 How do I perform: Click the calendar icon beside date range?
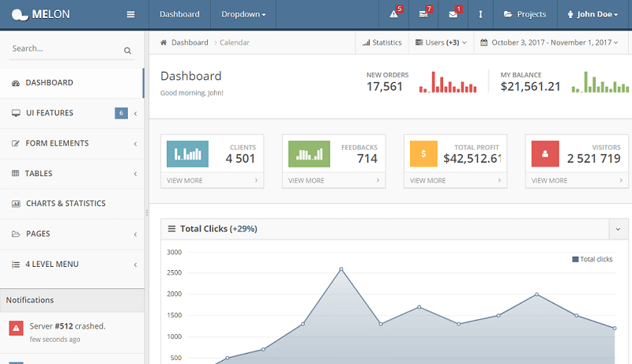tap(484, 43)
